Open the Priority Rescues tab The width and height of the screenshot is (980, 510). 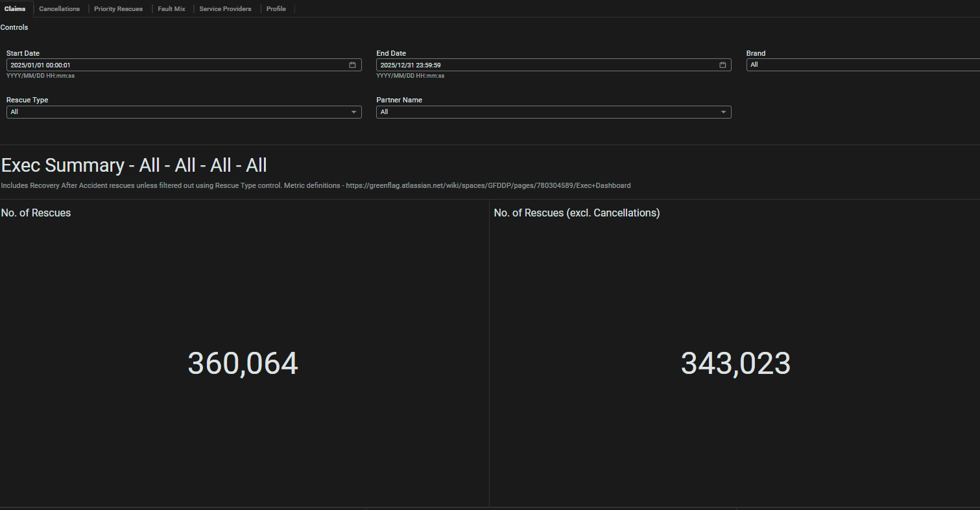coord(118,9)
